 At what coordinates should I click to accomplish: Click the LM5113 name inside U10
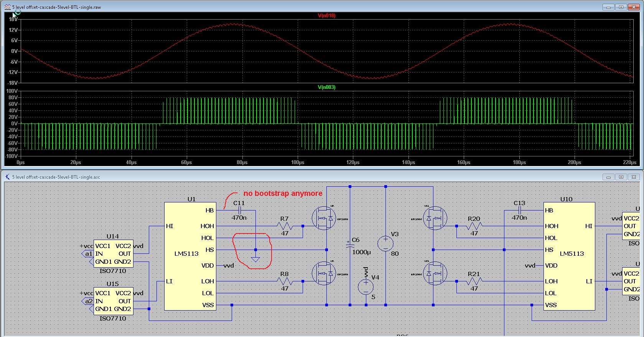pos(572,254)
